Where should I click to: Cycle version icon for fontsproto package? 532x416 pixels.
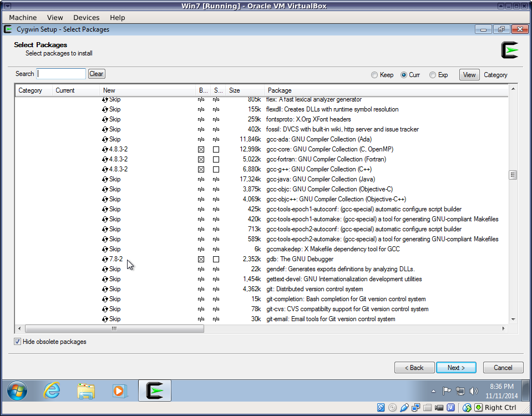(x=105, y=119)
